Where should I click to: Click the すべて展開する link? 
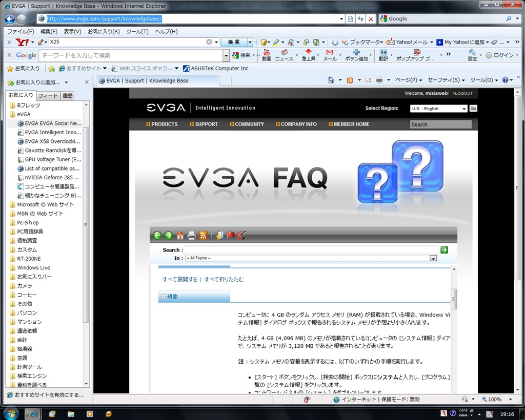180,280
